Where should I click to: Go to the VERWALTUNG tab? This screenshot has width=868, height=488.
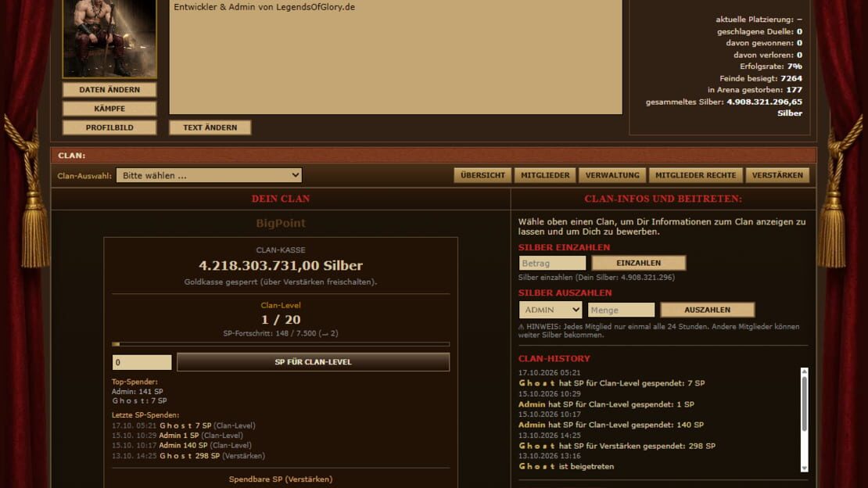[612, 175]
